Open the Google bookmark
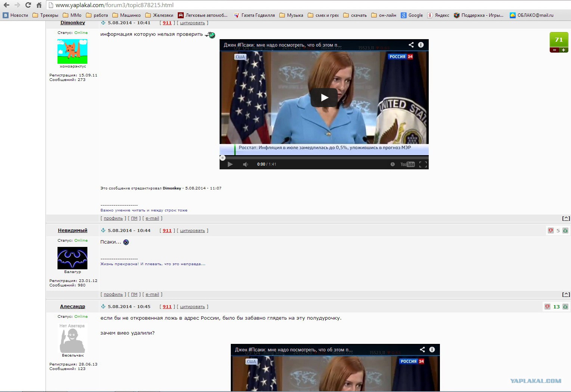Image resolution: width=571 pixels, height=392 pixels. coord(412,15)
